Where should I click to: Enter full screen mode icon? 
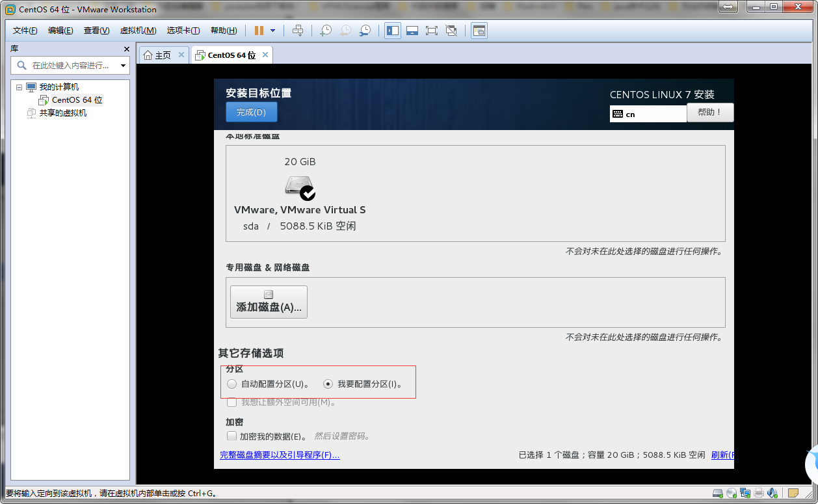(431, 31)
